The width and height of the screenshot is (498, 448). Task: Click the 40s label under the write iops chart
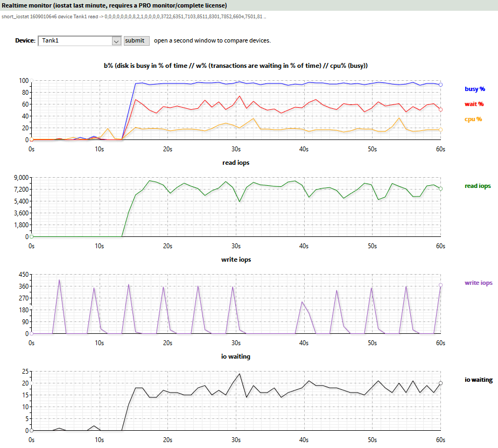point(304,343)
